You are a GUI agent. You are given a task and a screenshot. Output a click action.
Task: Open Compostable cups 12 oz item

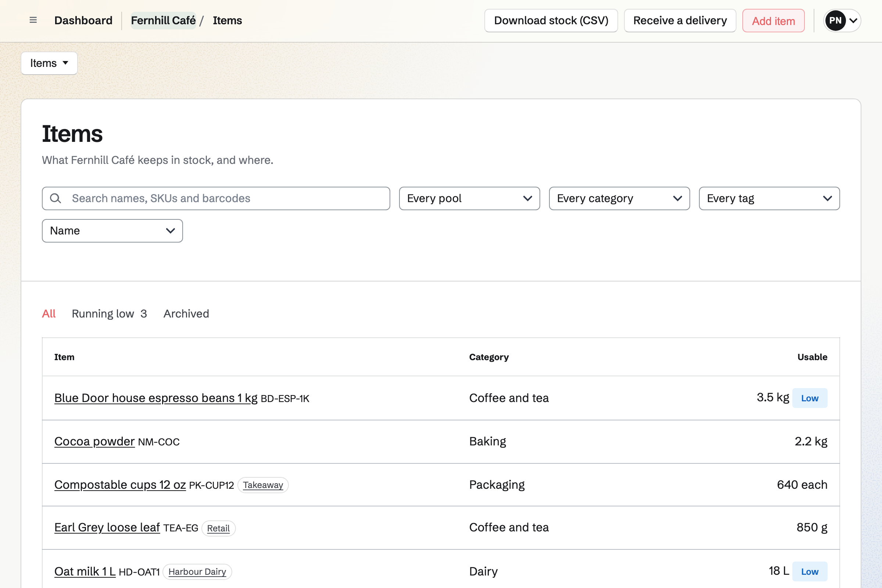click(x=120, y=485)
